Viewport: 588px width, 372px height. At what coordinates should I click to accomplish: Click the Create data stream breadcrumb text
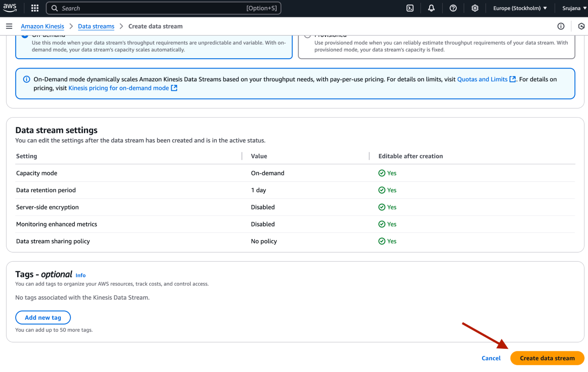(x=155, y=26)
